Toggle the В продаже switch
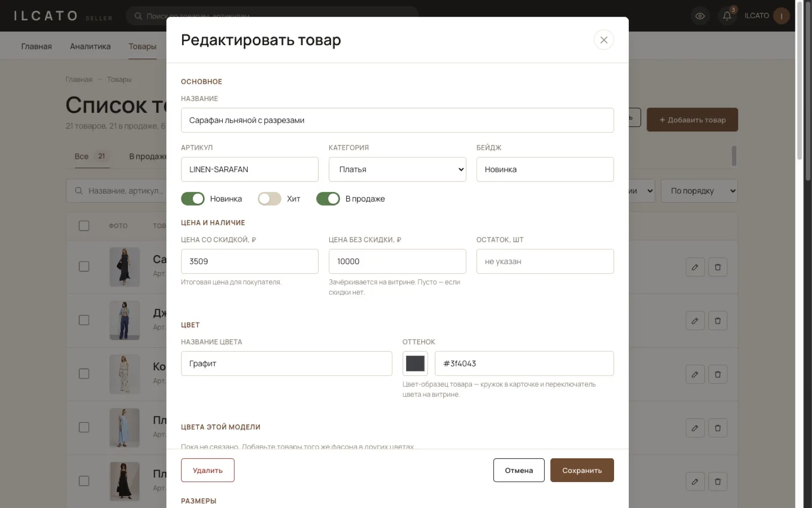Viewport: 812px width, 508px height. [x=328, y=199]
